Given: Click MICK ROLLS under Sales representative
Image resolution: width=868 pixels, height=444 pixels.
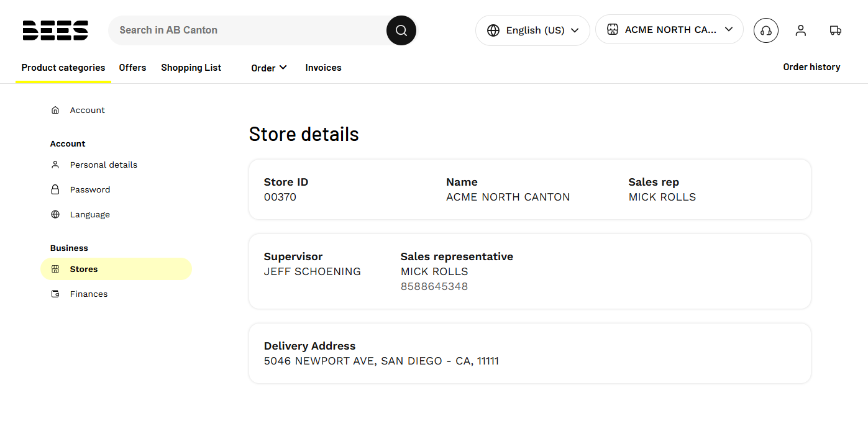Looking at the screenshot, I should coord(434,271).
